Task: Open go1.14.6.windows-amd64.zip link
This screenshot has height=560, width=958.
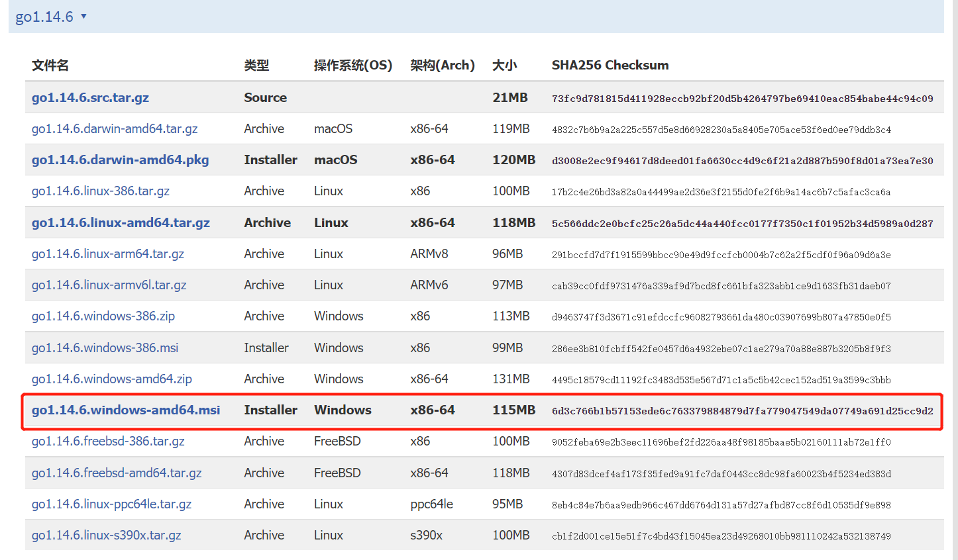Action: tap(112, 379)
